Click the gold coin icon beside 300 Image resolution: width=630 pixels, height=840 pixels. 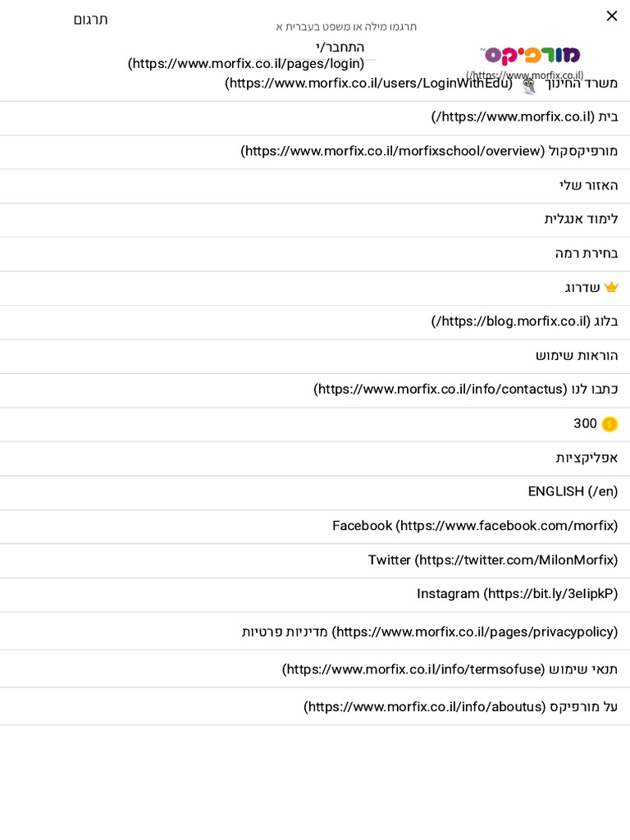(609, 424)
